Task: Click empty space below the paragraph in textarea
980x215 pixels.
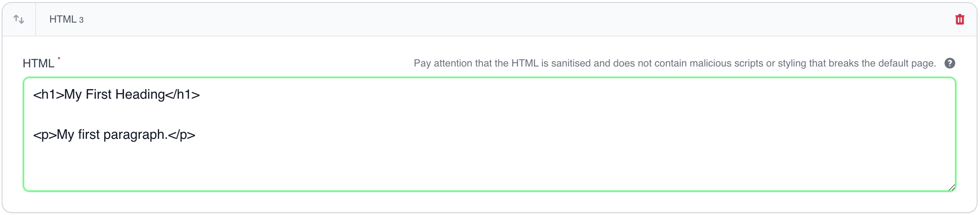Action: point(418,167)
